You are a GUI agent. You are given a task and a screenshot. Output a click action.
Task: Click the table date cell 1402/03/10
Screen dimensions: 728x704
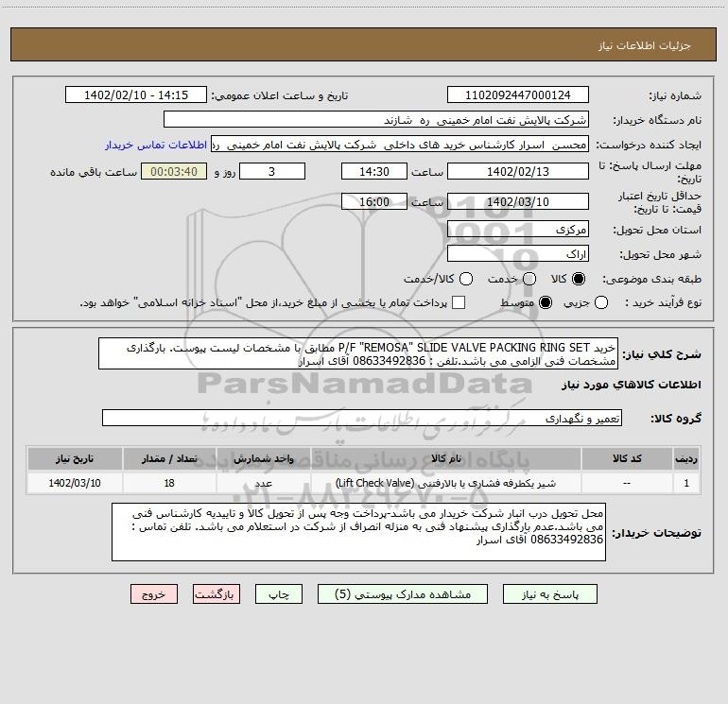(x=75, y=483)
